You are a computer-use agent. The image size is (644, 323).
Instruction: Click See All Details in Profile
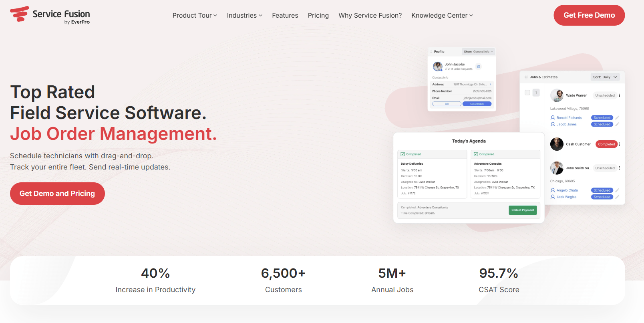[477, 104]
